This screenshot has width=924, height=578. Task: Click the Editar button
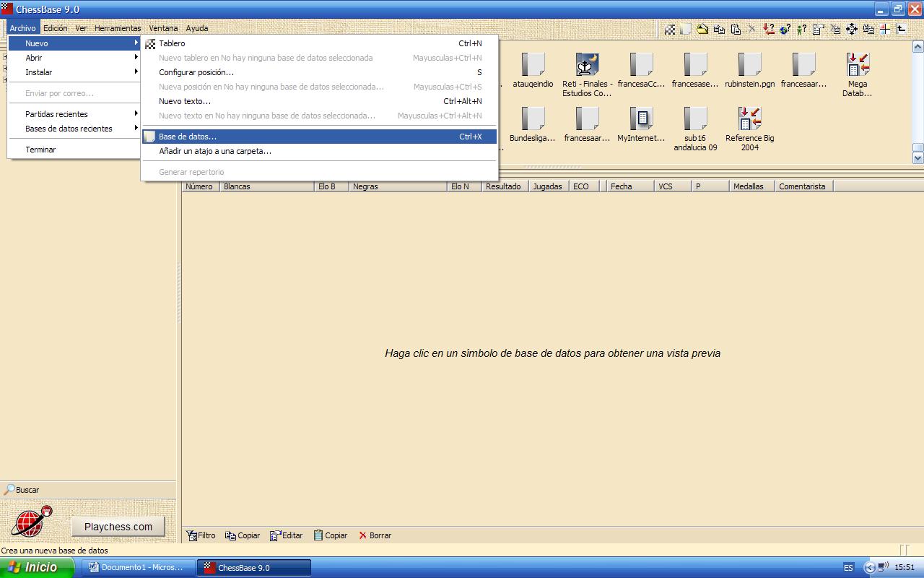286,535
